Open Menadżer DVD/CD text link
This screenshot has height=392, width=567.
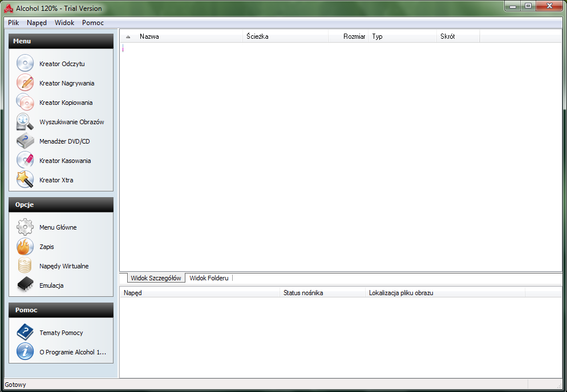64,141
